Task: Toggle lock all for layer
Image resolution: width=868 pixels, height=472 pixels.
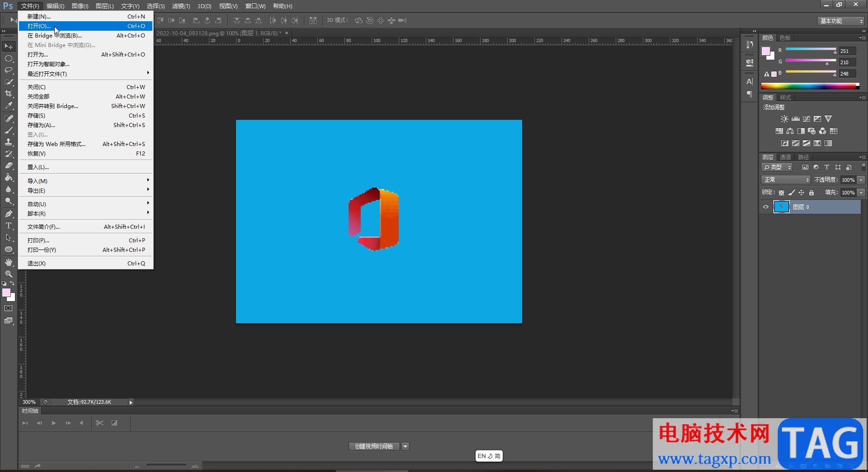Action: pyautogui.click(x=811, y=193)
